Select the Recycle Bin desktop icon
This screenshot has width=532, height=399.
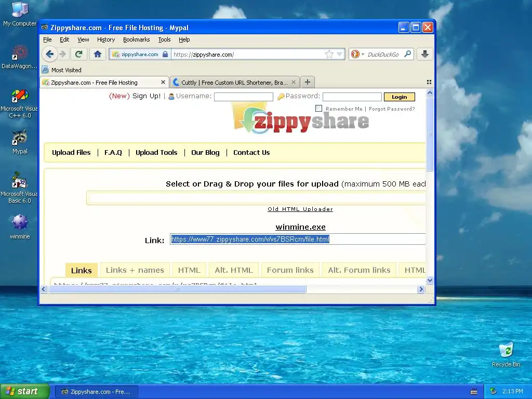(506, 354)
